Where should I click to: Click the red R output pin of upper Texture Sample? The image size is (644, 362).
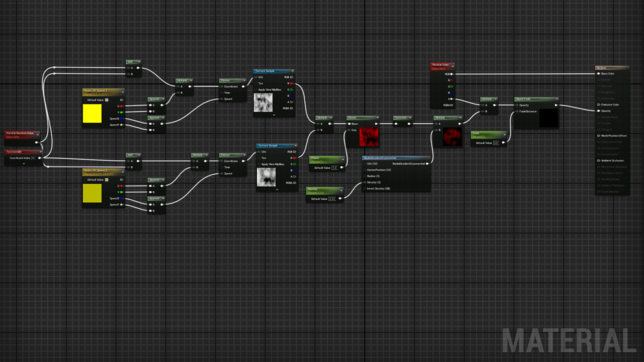coord(291,83)
